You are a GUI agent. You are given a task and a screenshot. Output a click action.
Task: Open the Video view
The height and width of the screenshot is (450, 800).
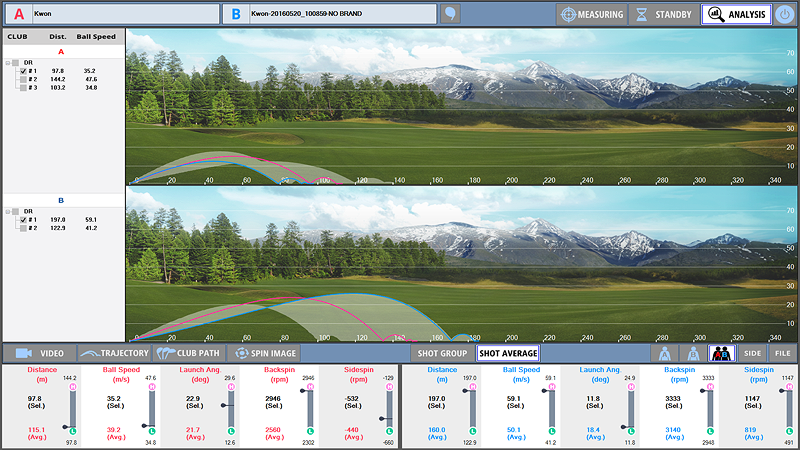[x=40, y=353]
